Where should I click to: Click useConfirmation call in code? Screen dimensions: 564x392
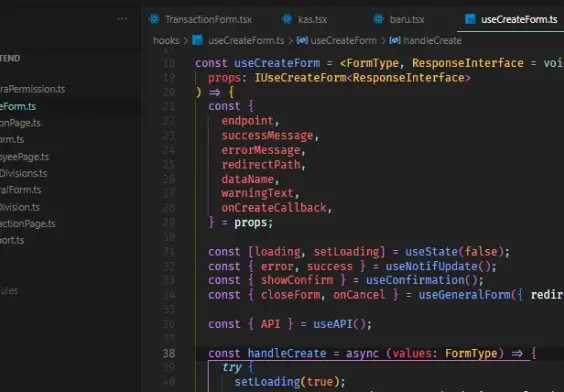tap(415, 280)
